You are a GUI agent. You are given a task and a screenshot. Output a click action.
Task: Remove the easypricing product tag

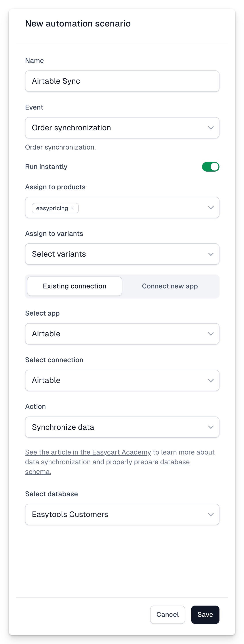coord(72,208)
